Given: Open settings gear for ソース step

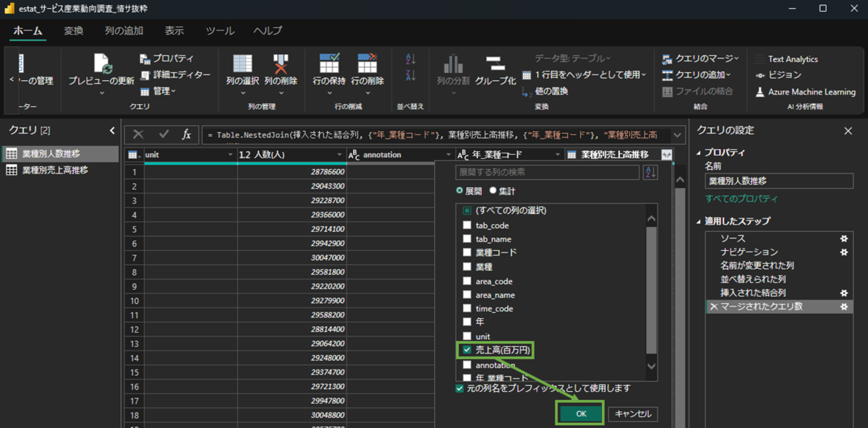Looking at the screenshot, I should pyautogui.click(x=843, y=238).
